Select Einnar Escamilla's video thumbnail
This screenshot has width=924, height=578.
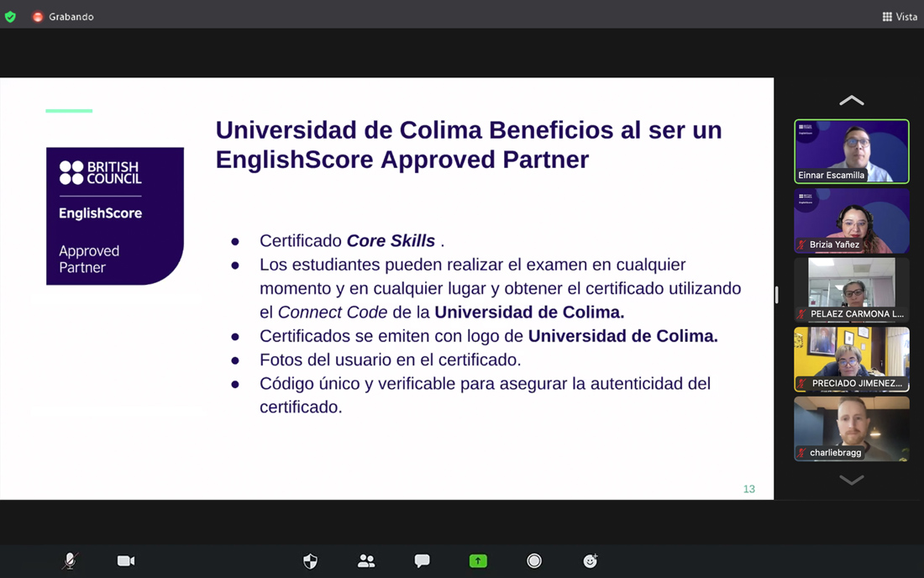[x=852, y=151]
